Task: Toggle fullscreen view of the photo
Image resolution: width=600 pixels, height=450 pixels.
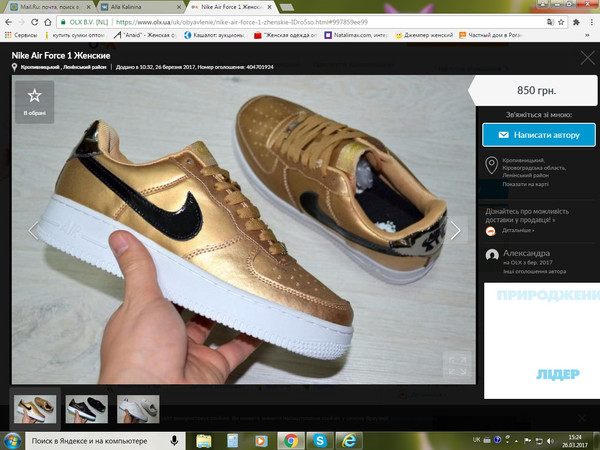Action: tap(457, 366)
